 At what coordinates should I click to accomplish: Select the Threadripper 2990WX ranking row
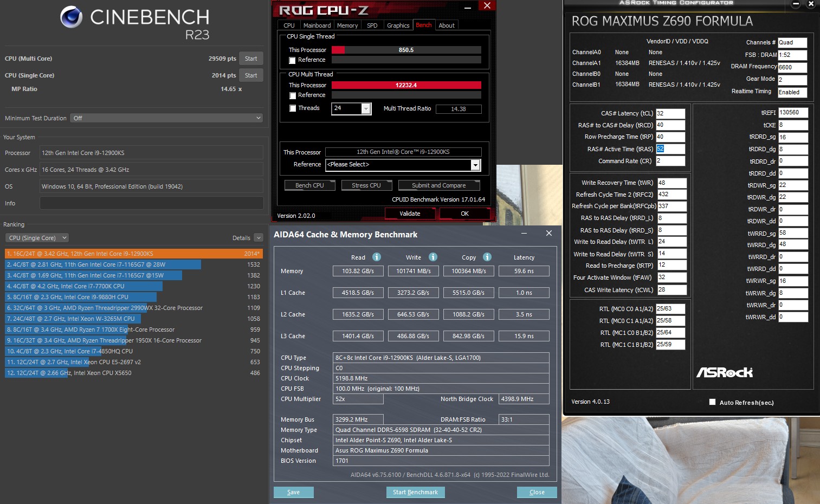134,308
